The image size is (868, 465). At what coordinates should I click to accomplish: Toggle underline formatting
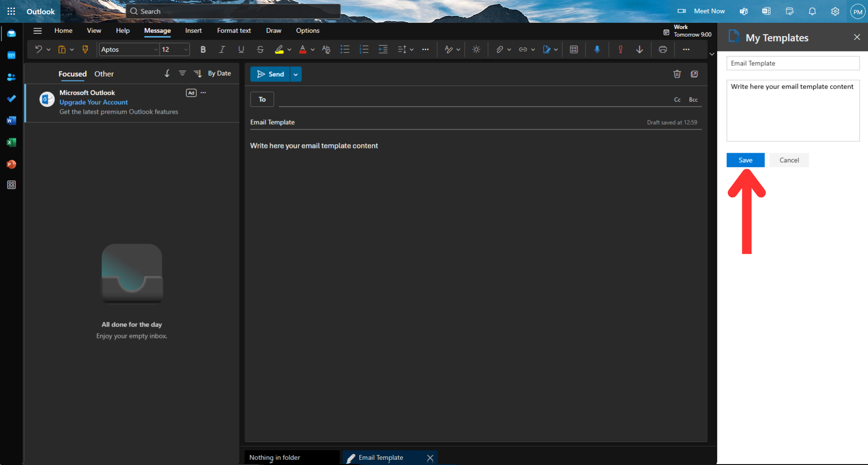pos(241,49)
